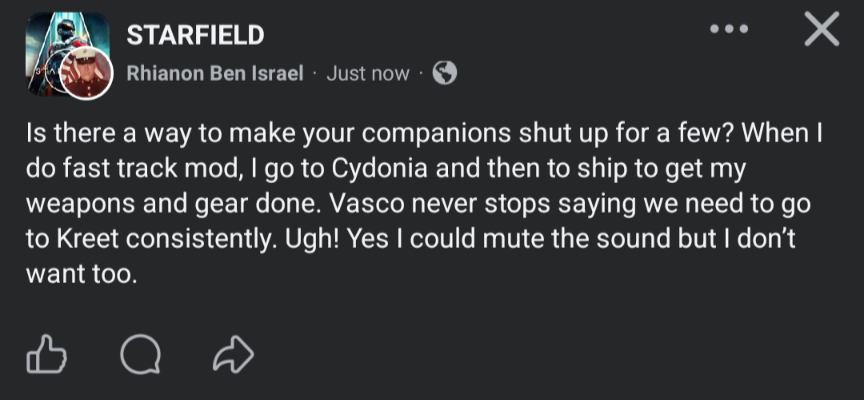The height and width of the screenshot is (400, 864).
Task: Open the STARFIELD group page
Action: tap(195, 37)
